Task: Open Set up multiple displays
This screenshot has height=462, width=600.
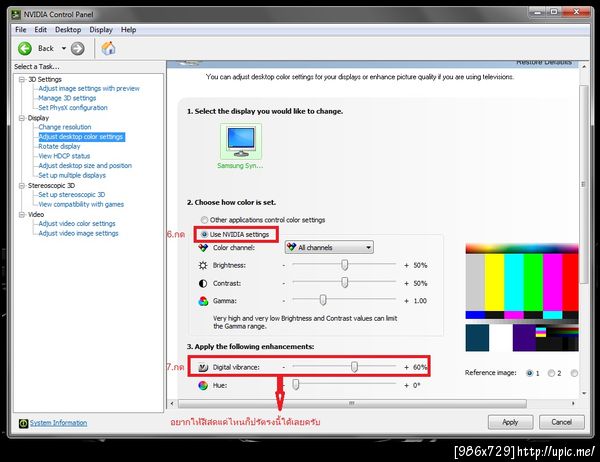Action: 72,175
